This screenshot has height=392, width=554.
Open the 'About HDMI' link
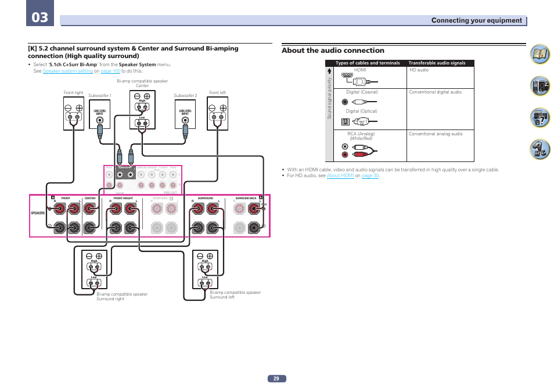pyautogui.click(x=340, y=176)
